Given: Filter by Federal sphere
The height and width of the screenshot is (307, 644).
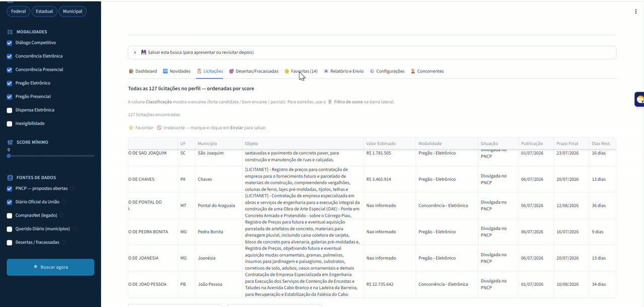Looking at the screenshot, I should [19, 12].
